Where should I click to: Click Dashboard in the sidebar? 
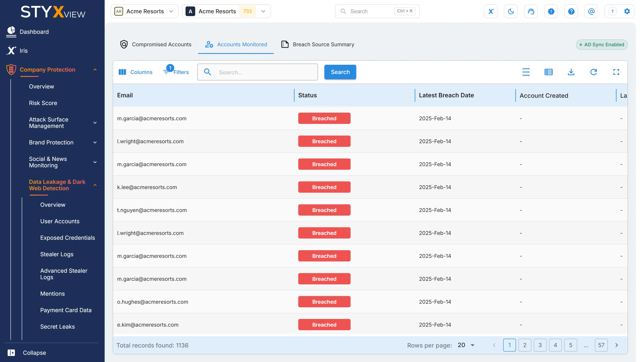click(34, 32)
